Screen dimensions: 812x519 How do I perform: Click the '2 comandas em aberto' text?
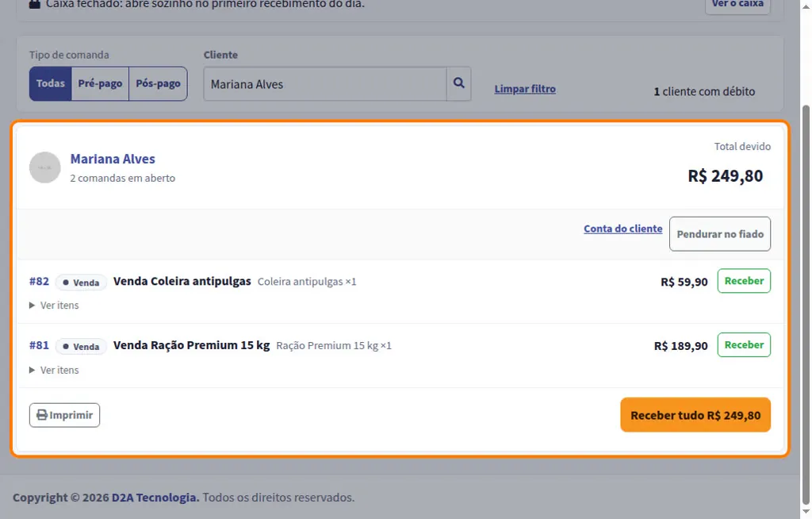(x=123, y=178)
